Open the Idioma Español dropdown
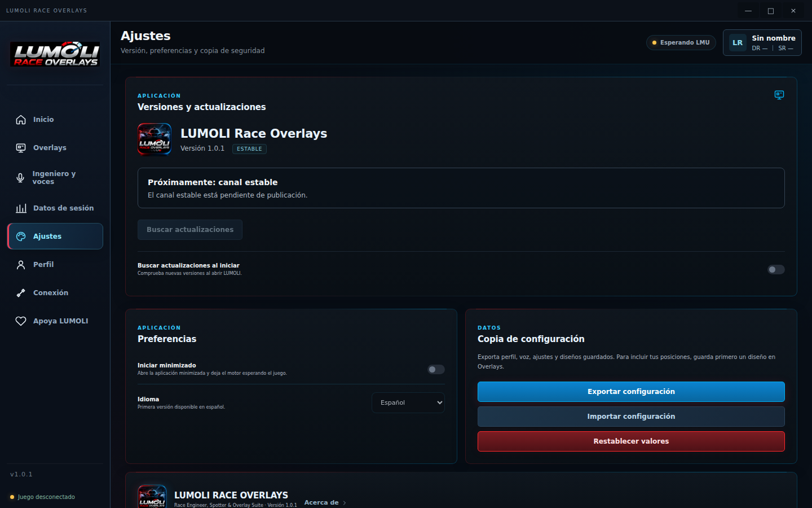812x508 pixels. 408,403
